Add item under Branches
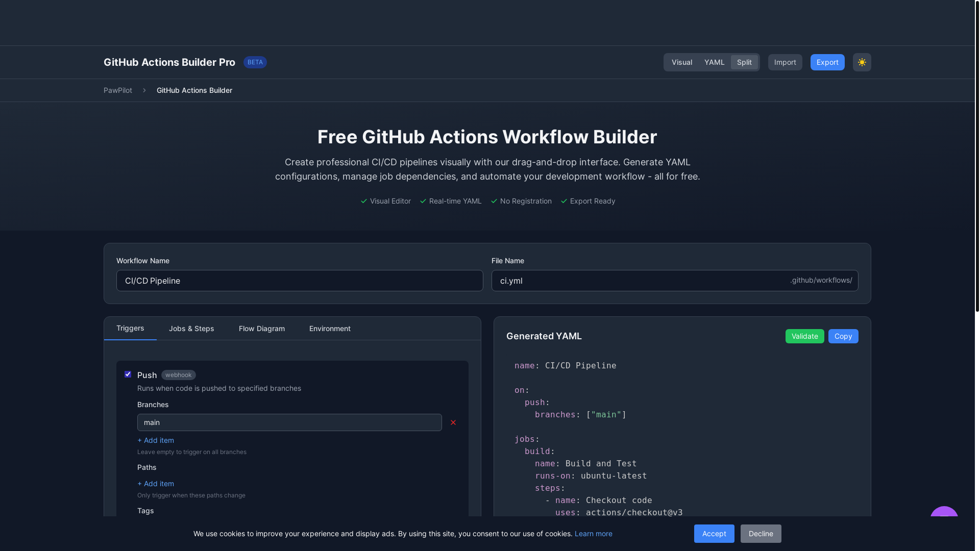This screenshot has height=551, width=980. tap(156, 440)
